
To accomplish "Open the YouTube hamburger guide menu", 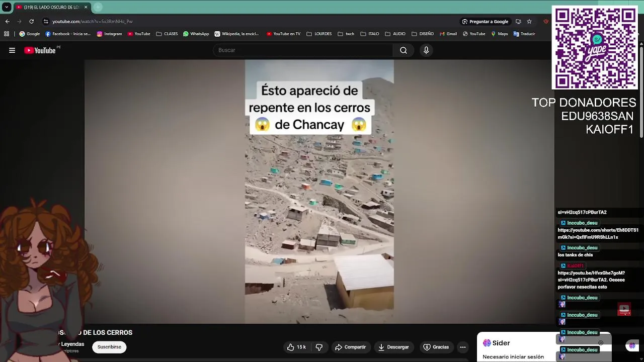I will (12, 50).
